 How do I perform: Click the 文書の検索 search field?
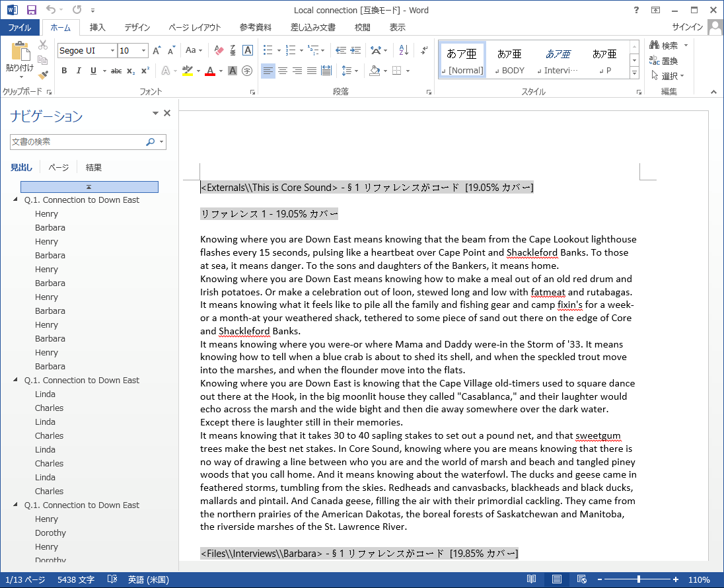coord(77,141)
